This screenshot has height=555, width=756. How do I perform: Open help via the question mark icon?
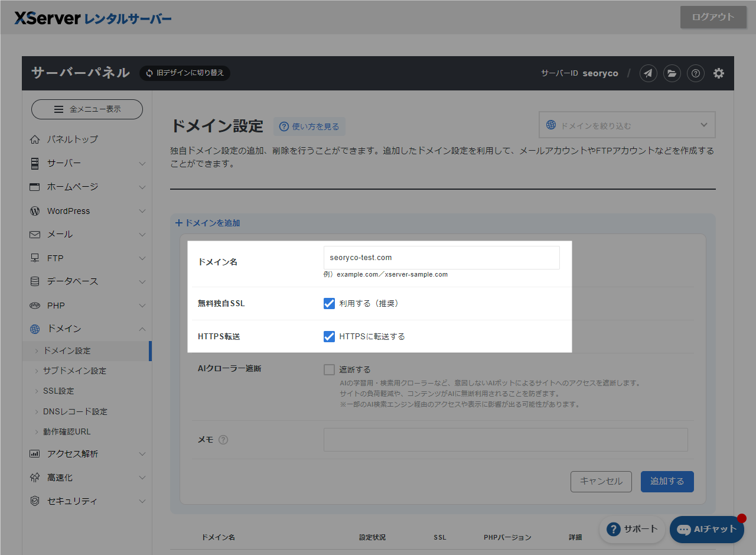[x=695, y=73]
